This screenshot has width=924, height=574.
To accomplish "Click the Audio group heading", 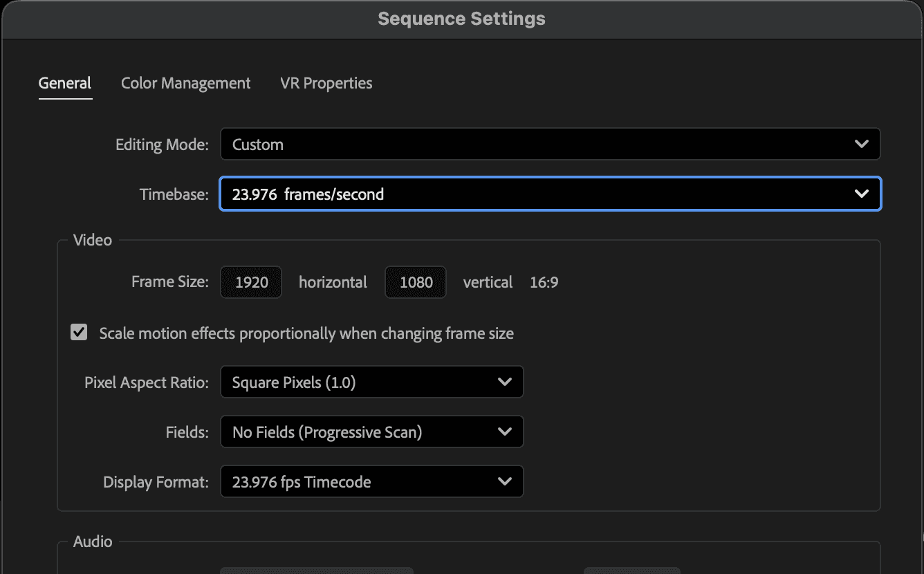I will [x=93, y=541].
